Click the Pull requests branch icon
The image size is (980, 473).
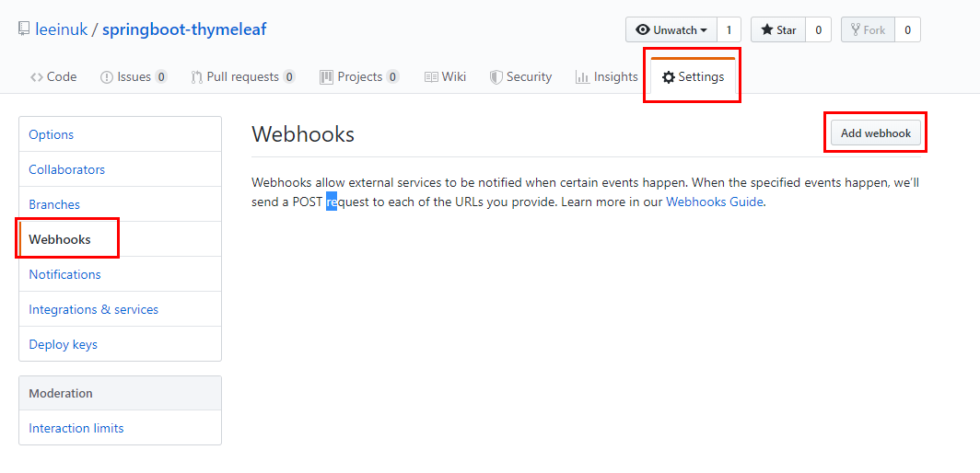click(196, 77)
